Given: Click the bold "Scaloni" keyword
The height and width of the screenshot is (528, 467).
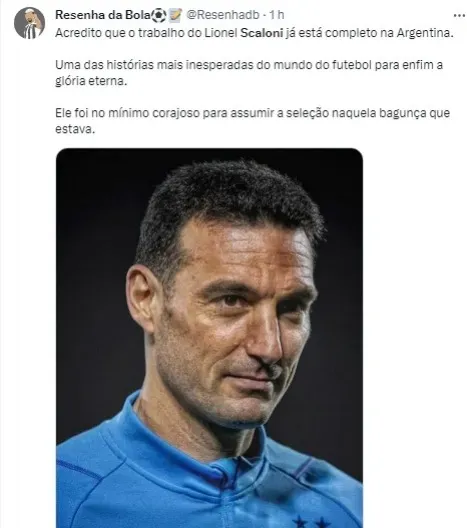Looking at the screenshot, I should [262, 33].
